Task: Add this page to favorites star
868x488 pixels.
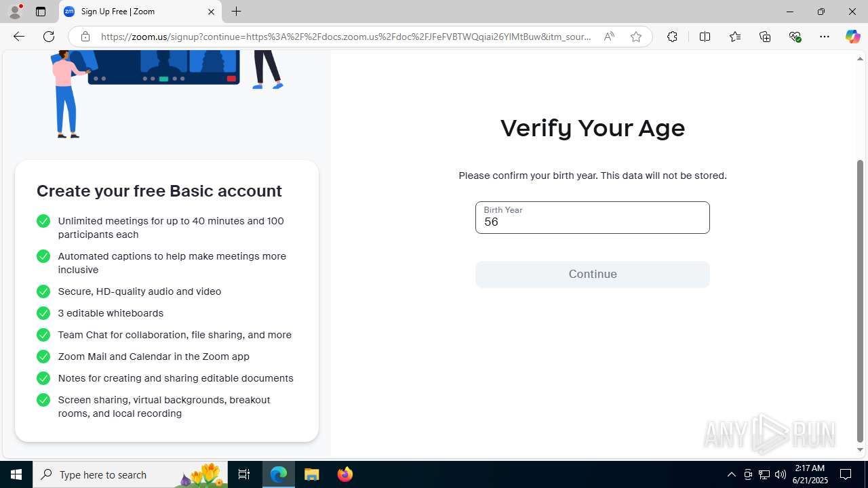Action: [636, 37]
